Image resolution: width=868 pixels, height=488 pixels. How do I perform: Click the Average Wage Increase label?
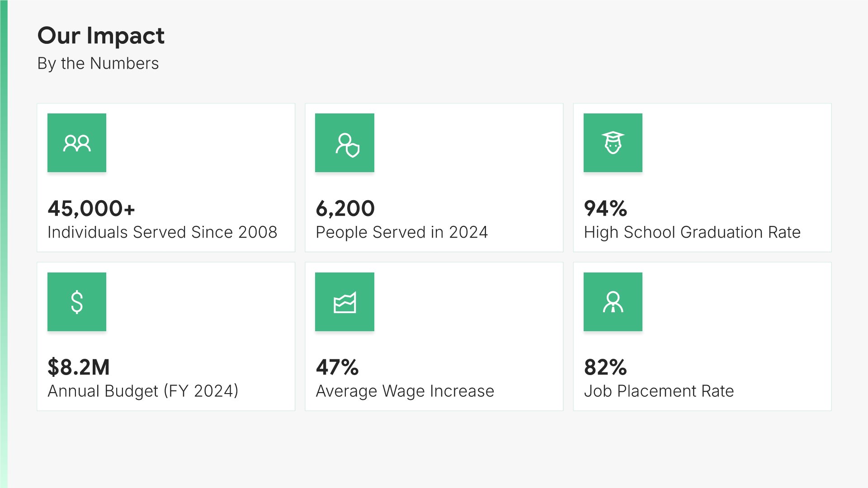[405, 391]
